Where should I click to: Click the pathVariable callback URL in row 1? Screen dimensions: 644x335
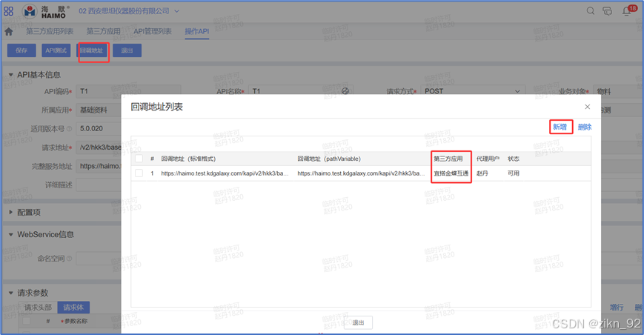361,173
